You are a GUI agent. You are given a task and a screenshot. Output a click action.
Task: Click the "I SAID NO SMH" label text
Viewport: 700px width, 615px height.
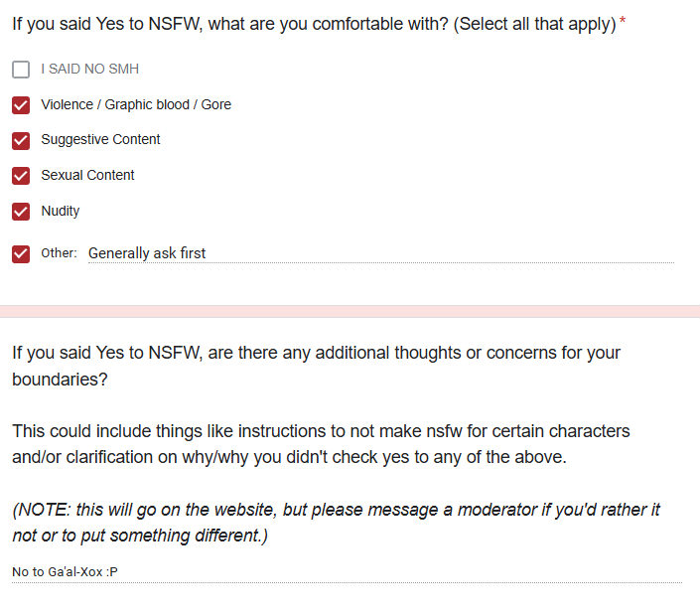pos(89,69)
